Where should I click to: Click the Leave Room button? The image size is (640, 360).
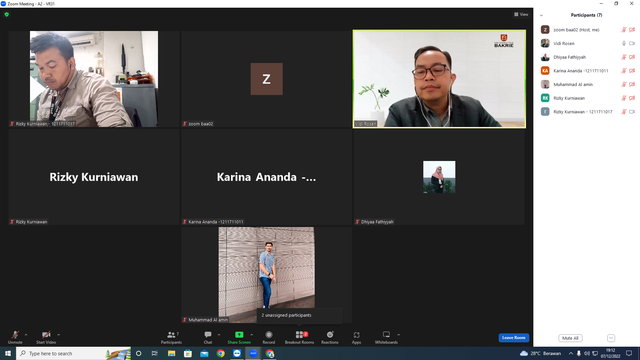[x=513, y=338]
